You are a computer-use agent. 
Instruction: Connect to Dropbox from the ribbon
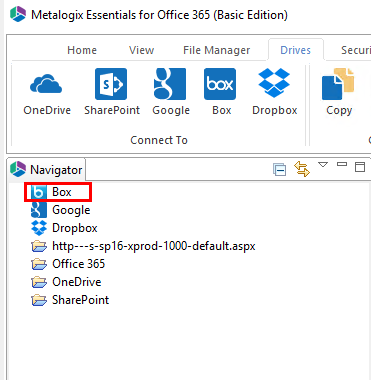coord(274,92)
